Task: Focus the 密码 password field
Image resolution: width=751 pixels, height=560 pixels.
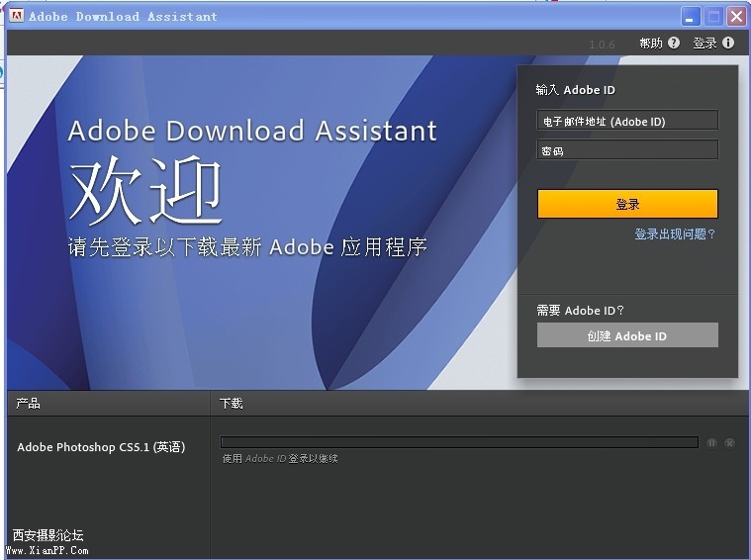Action: (x=627, y=150)
